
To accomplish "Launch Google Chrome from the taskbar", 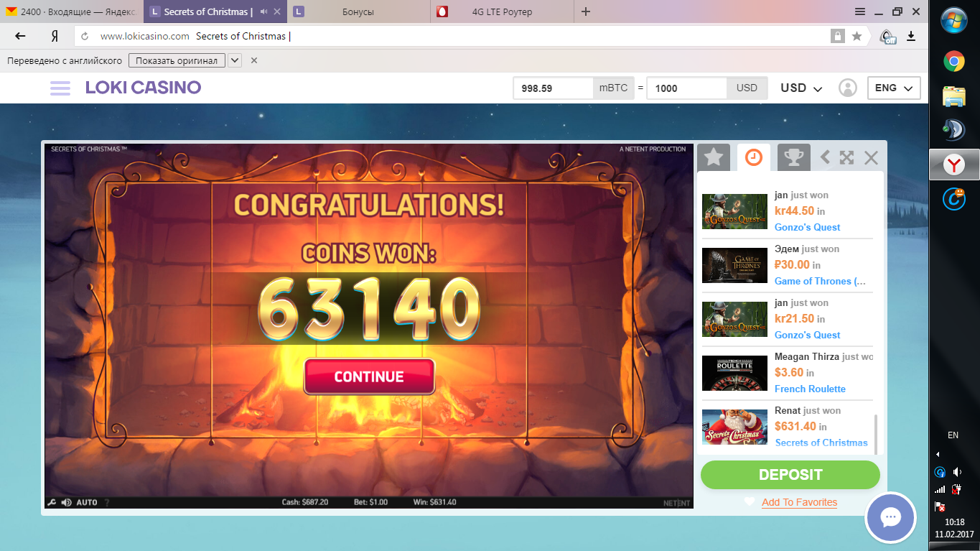I will 954,62.
